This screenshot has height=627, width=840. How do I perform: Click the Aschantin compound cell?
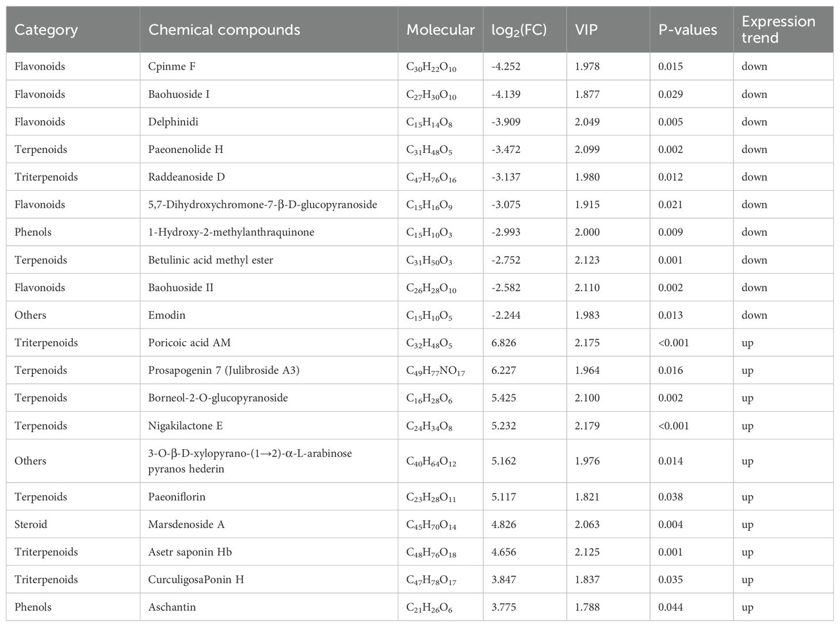point(172,607)
